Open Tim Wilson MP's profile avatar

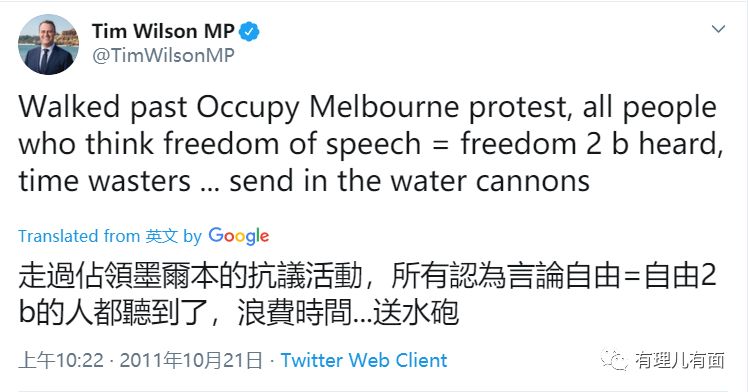(x=49, y=45)
